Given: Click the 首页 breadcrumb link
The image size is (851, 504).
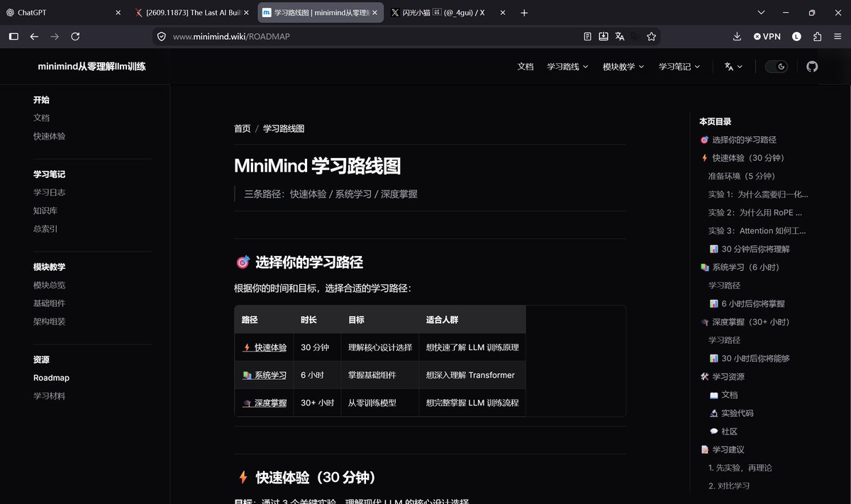Looking at the screenshot, I should pyautogui.click(x=243, y=128).
